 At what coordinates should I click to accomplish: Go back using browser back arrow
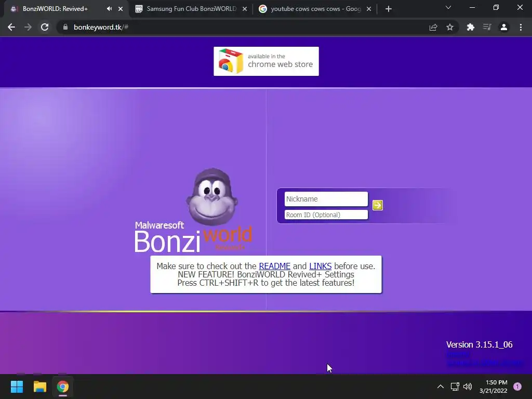[x=11, y=27]
